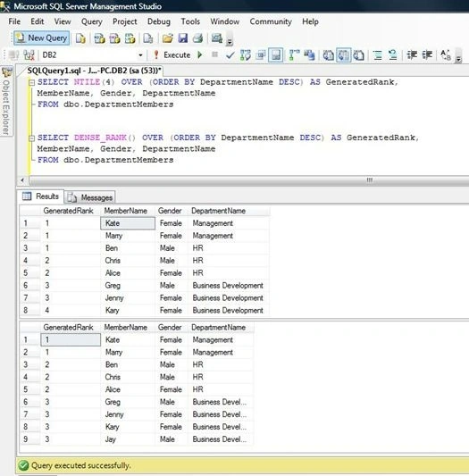Click the Execute button

pos(172,55)
